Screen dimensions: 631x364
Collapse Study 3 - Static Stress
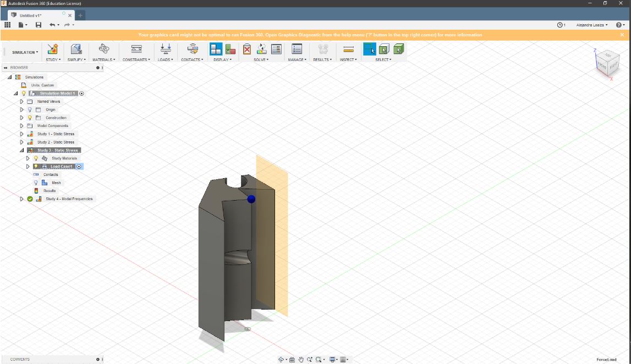22,151
